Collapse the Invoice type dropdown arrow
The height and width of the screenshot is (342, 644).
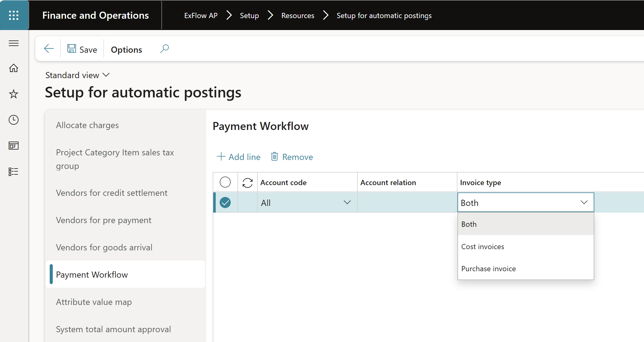point(584,202)
